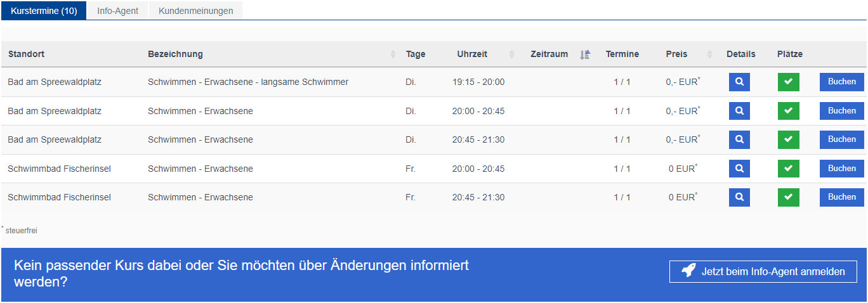Sort courses by Uhrzeit column arrows
868x303 pixels.
[x=511, y=55]
